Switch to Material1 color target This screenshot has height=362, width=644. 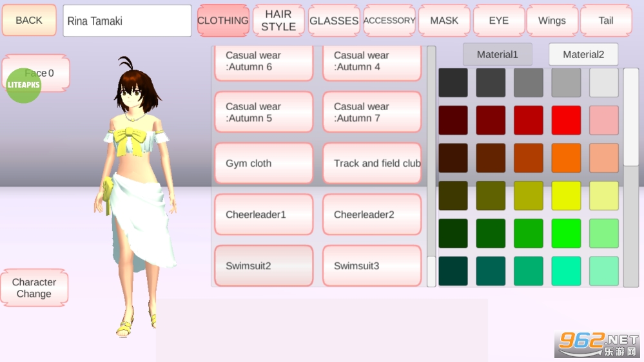pos(497,55)
